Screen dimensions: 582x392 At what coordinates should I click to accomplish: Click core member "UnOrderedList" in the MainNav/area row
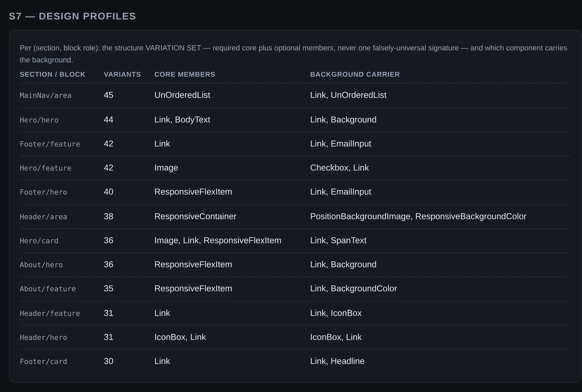[182, 95]
